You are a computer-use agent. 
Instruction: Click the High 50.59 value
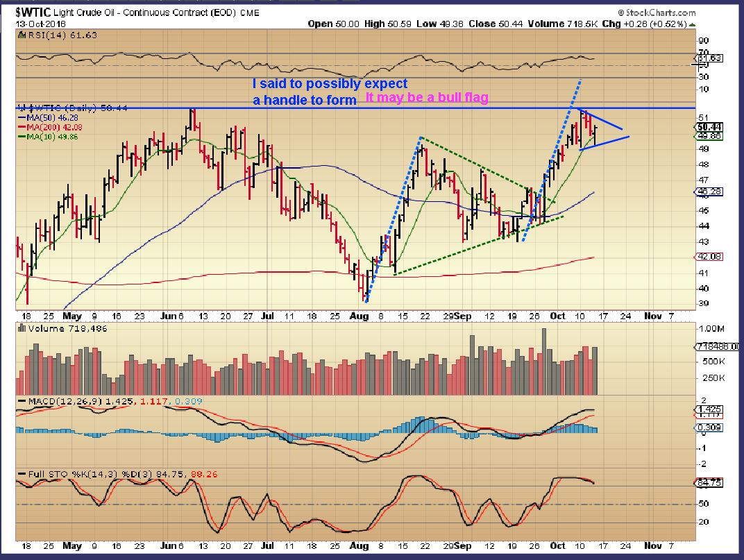click(x=388, y=24)
